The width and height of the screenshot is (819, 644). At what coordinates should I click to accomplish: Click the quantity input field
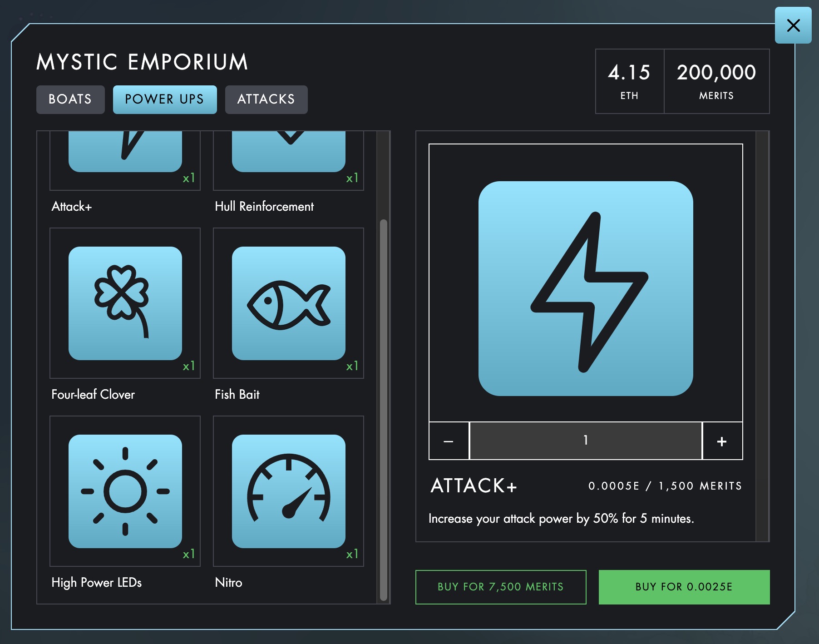pyautogui.click(x=586, y=441)
